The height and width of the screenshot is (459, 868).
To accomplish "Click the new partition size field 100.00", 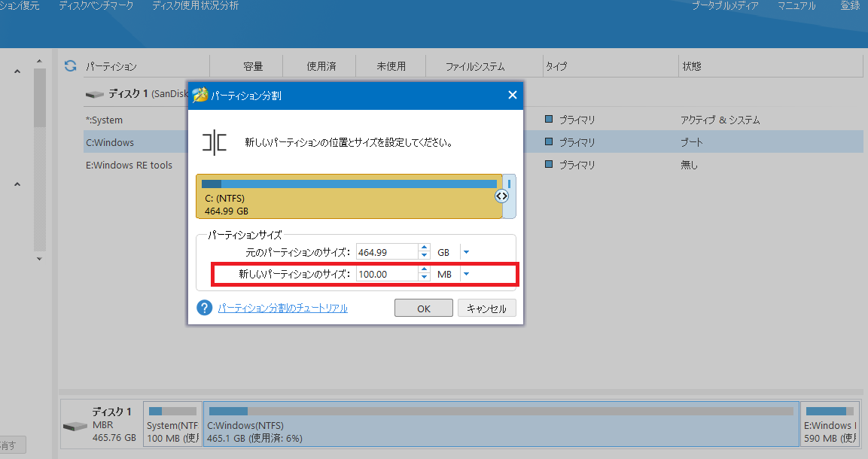I will click(x=387, y=274).
